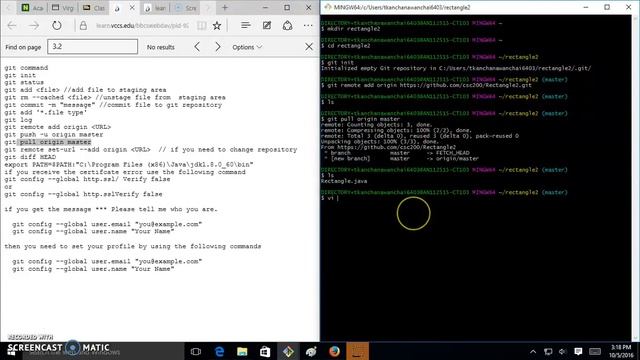Image resolution: width=640 pixels, height=360 pixels.
Task: Open network status tray icon
Action: click(548, 351)
